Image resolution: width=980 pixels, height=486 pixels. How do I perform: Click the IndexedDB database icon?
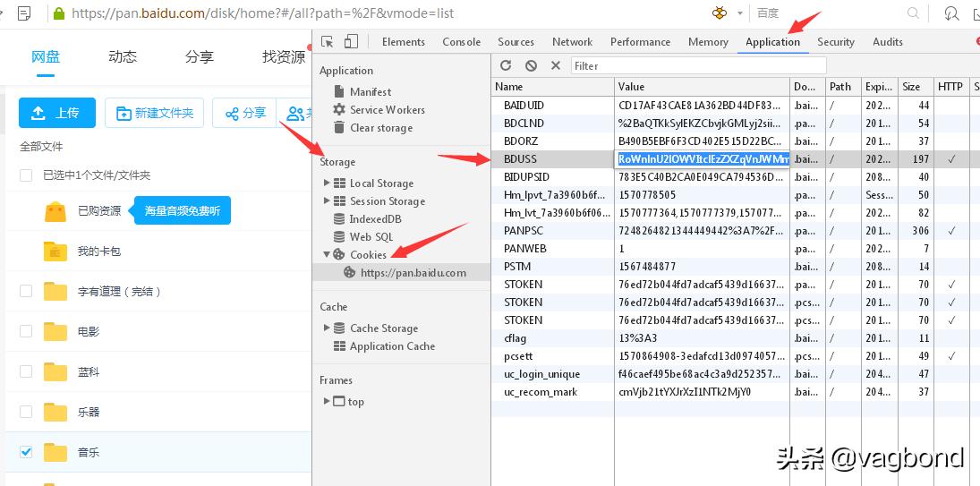coord(339,219)
